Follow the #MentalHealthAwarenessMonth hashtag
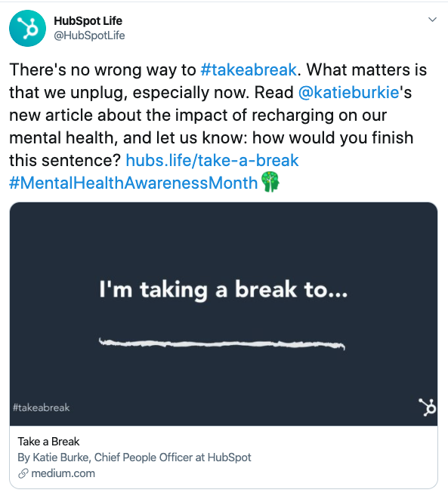The image size is (448, 499). (x=134, y=183)
